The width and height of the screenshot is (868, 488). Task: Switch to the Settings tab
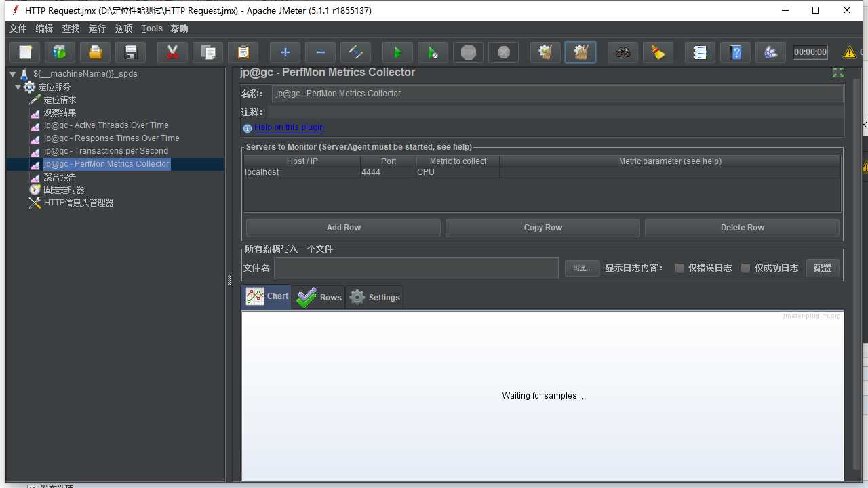coord(374,297)
